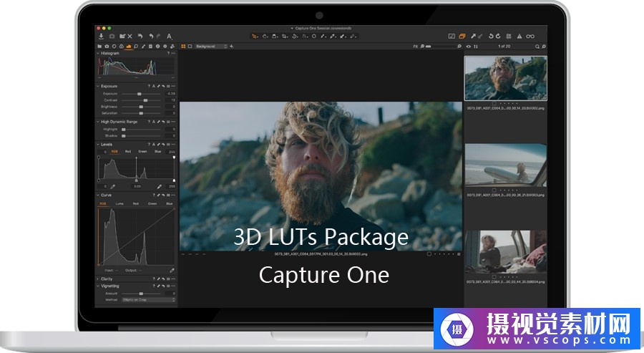This screenshot has width=644, height=353.
Task: Select the van interior thumbnail
Action: point(506,251)
